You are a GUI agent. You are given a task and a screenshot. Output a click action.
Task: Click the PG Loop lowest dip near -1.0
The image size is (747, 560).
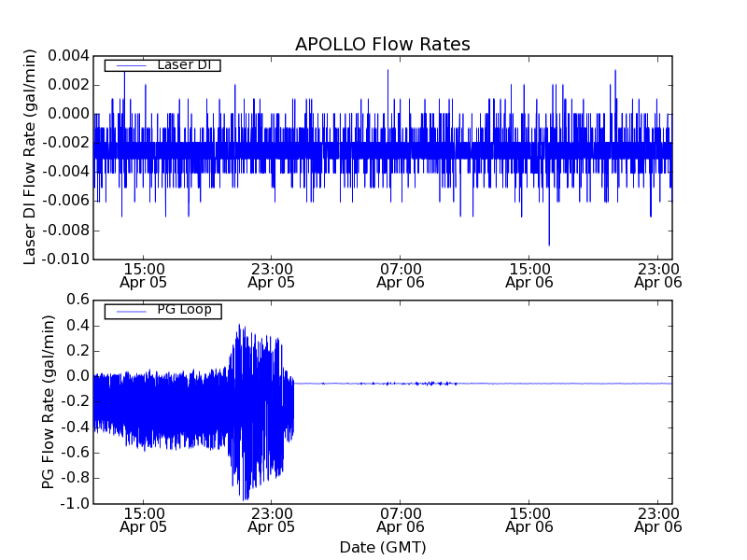[x=243, y=497]
